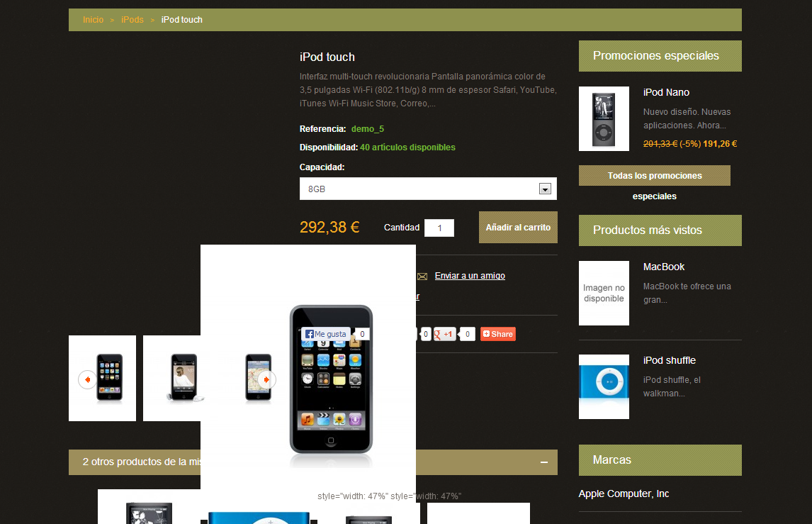Go to Inicio in breadcrumb
The image size is (812, 524).
(x=94, y=20)
